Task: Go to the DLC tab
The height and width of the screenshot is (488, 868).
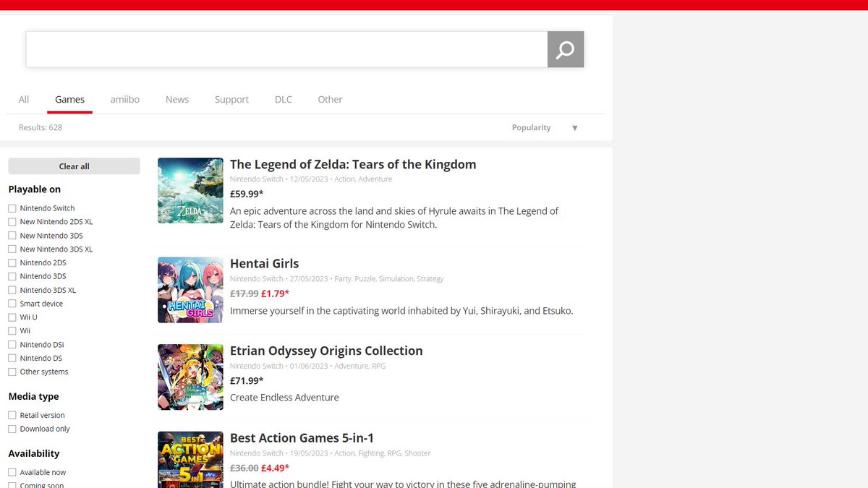Action: [x=284, y=100]
